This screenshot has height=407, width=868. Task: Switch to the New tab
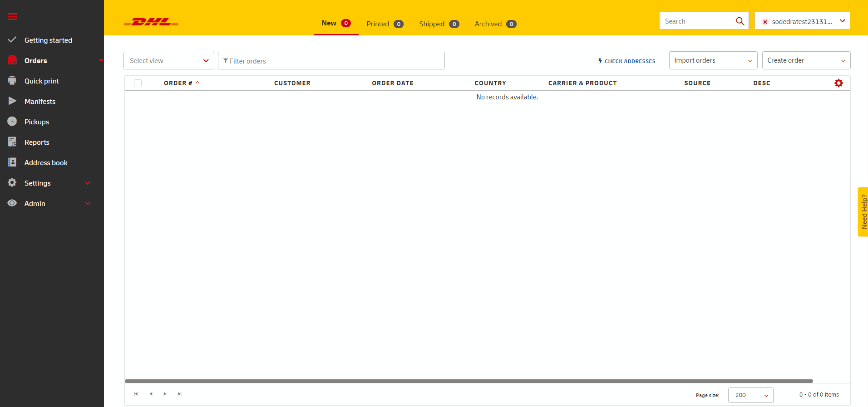point(336,23)
